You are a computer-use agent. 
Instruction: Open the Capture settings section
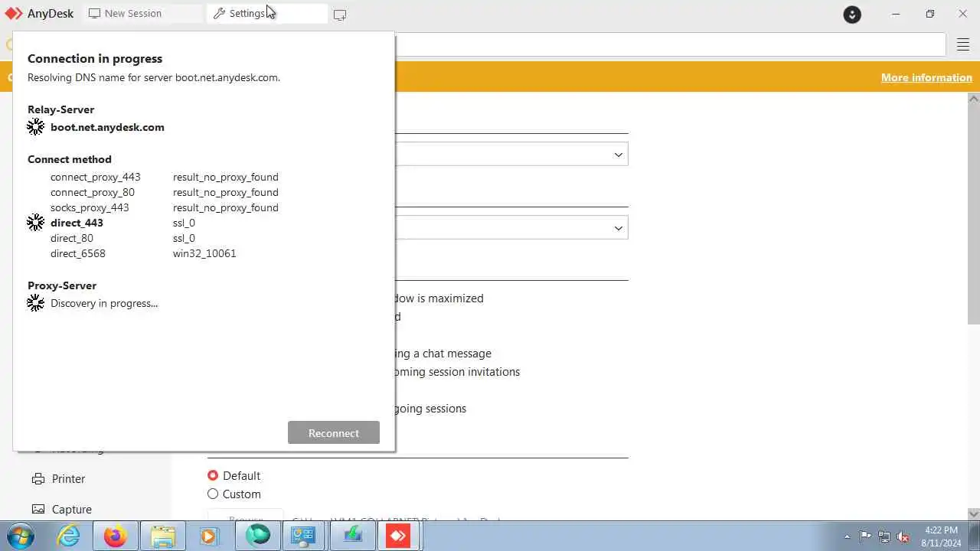click(71, 510)
